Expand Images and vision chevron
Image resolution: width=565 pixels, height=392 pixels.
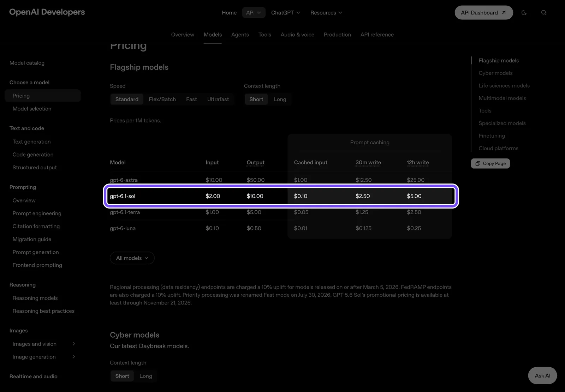click(x=74, y=344)
